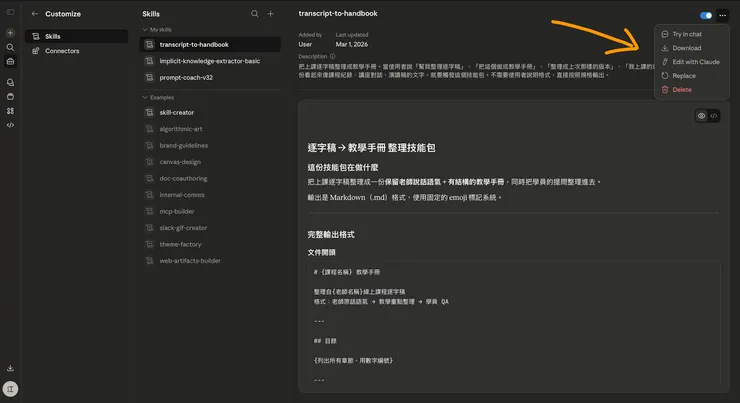Click the implicit-knowledge-extractor-basic skill icon

[150, 61]
